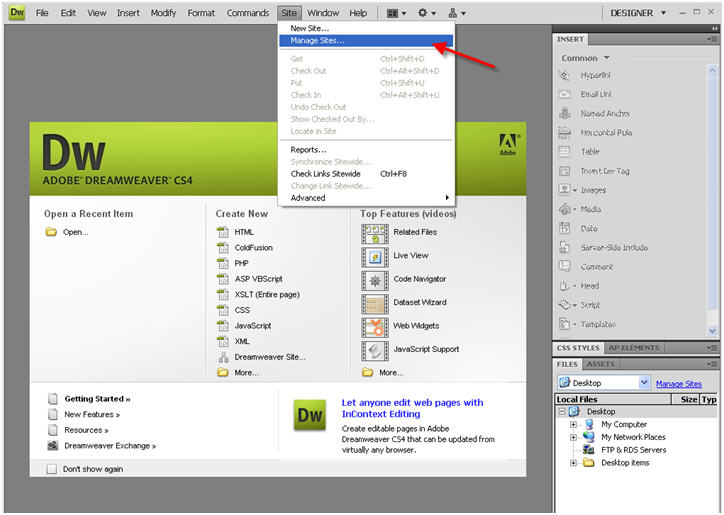Play the Live View video thumbnail
724x515 pixels.
click(x=374, y=257)
